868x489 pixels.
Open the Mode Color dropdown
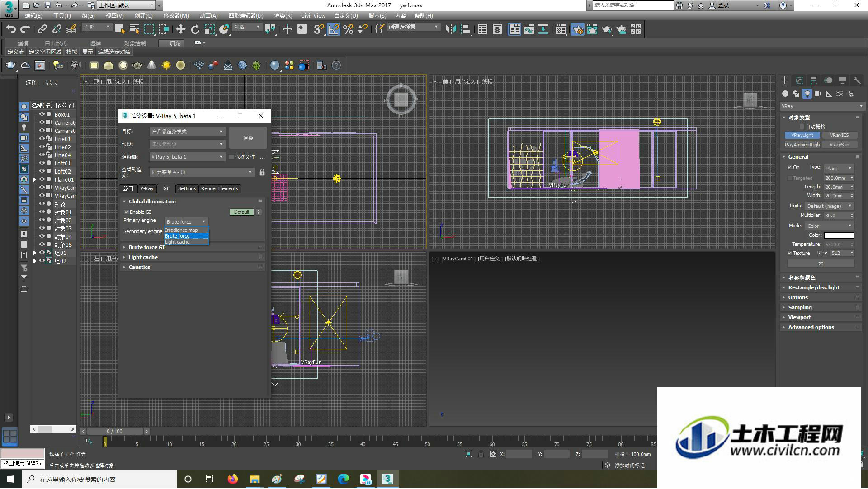pyautogui.click(x=829, y=226)
